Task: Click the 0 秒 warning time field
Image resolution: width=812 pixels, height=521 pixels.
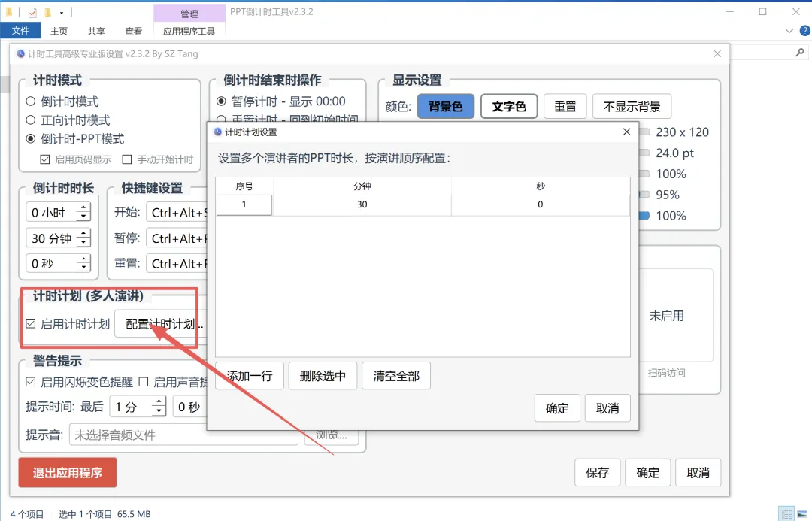Action: tap(190, 407)
